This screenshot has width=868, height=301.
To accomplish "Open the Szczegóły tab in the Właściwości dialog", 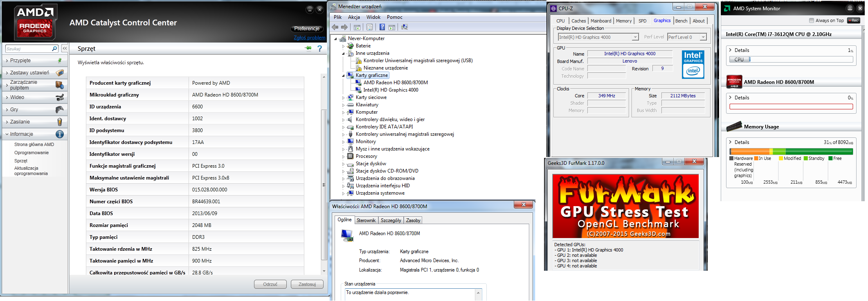I will click(x=391, y=220).
